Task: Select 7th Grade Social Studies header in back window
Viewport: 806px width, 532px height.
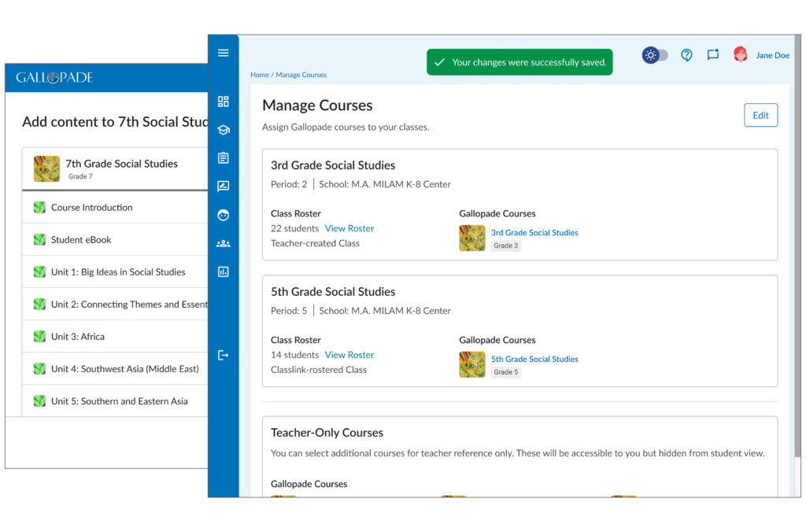Action: 115,168
